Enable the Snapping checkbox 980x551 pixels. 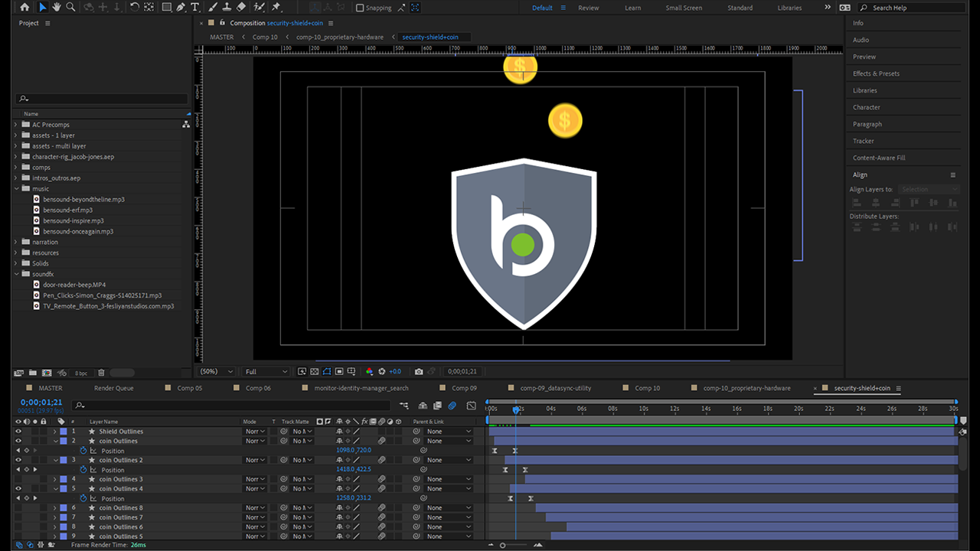click(x=361, y=8)
